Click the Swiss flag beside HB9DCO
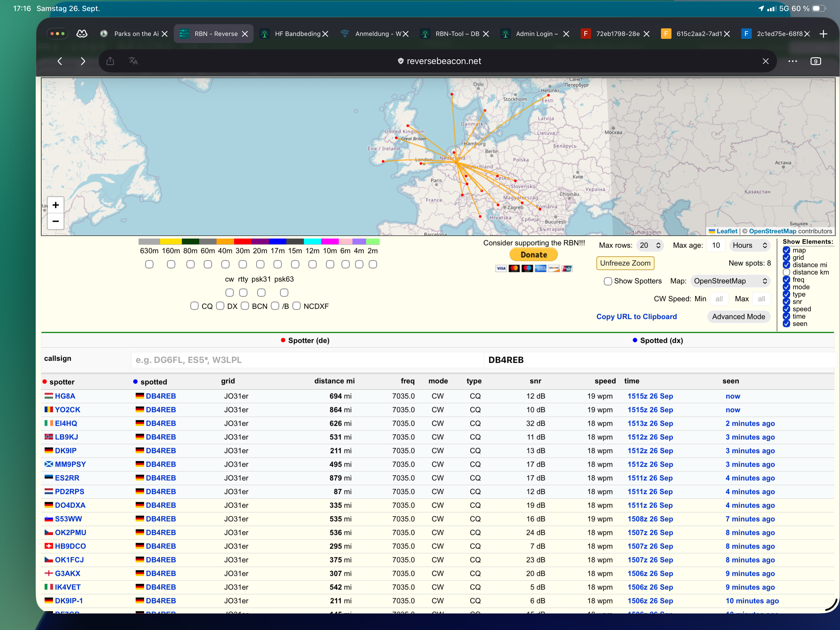The image size is (840, 630). (x=49, y=546)
